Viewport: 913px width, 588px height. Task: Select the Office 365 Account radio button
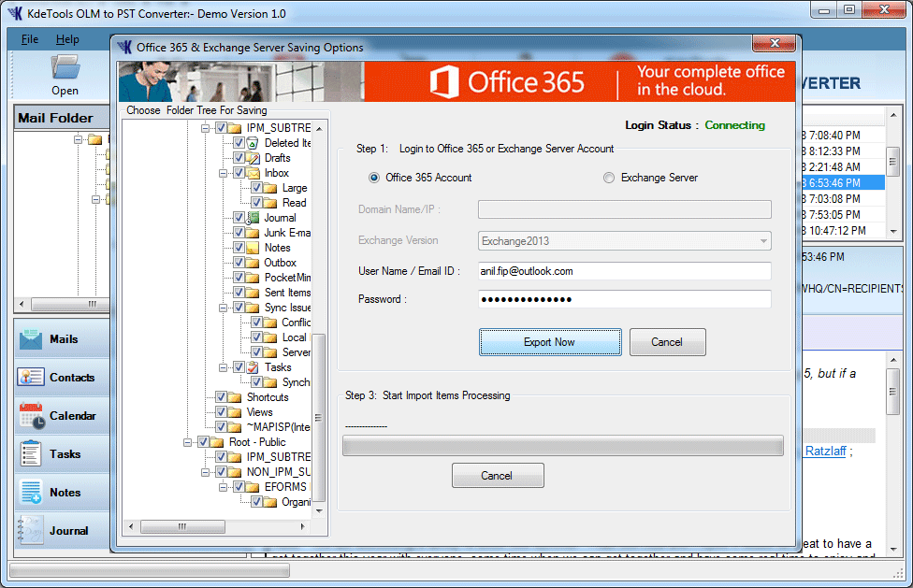(374, 178)
